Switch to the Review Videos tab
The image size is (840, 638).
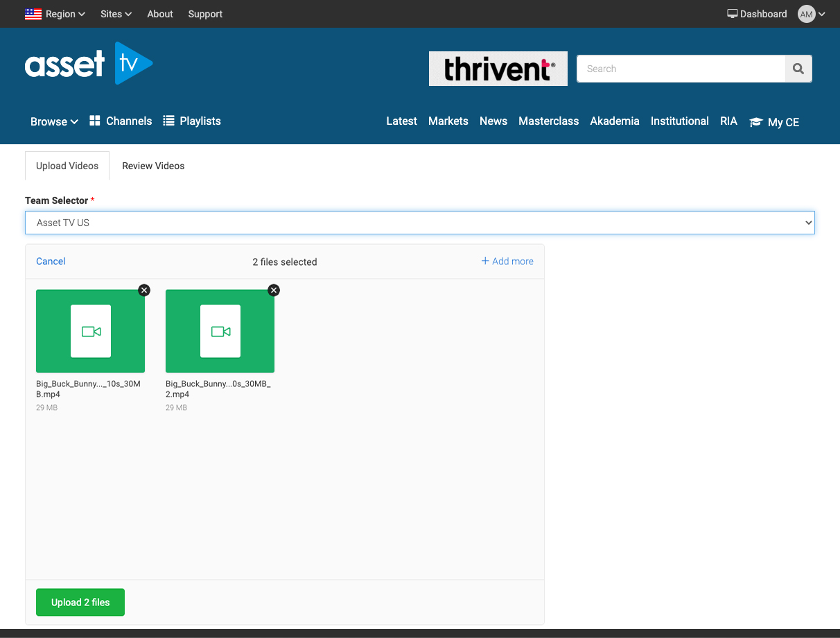pyautogui.click(x=153, y=166)
